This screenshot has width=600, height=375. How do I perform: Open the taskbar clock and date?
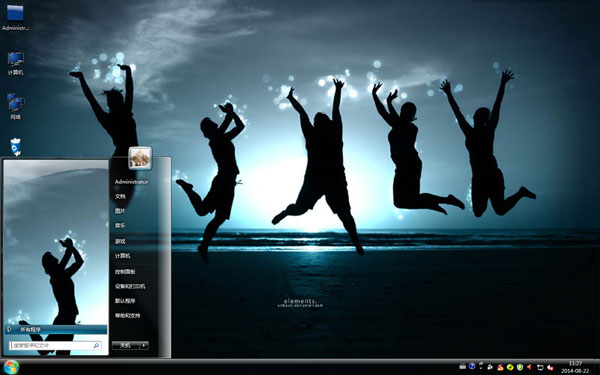pyautogui.click(x=575, y=367)
